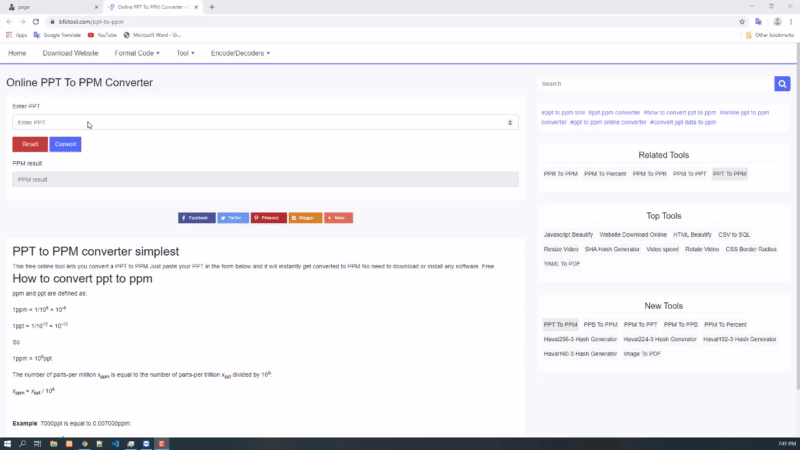The image size is (800, 450).
Task: Open the Windows Start menu
Action: click(8, 443)
